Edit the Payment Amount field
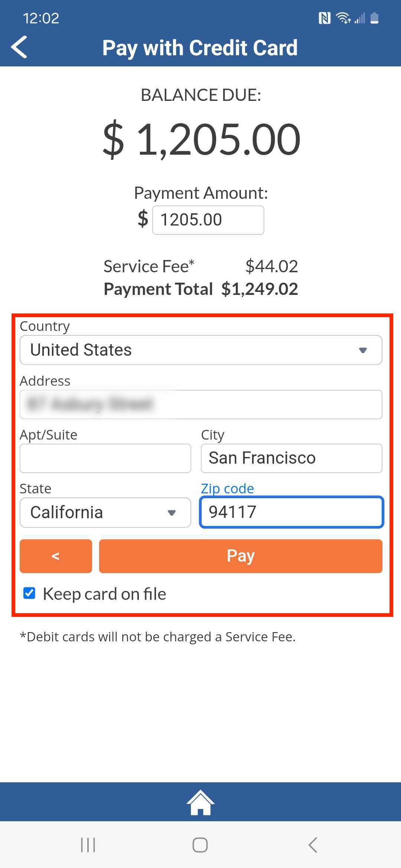The width and height of the screenshot is (401, 868). (208, 220)
